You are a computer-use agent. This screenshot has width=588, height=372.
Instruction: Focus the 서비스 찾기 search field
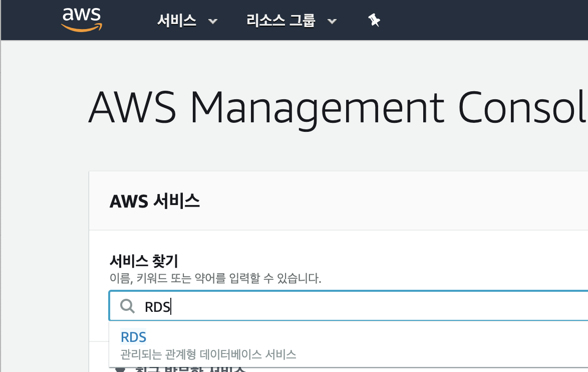tap(349, 305)
